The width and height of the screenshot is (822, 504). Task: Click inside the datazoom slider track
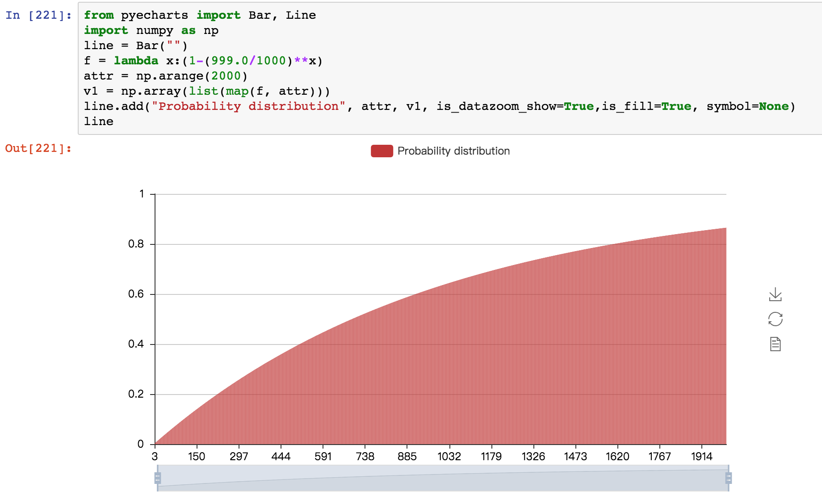point(443,478)
